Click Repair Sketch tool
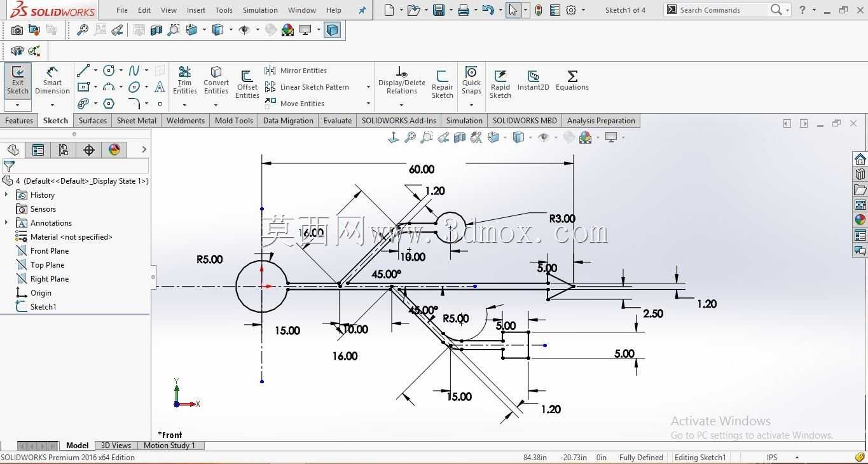The width and height of the screenshot is (868, 464). [442, 85]
